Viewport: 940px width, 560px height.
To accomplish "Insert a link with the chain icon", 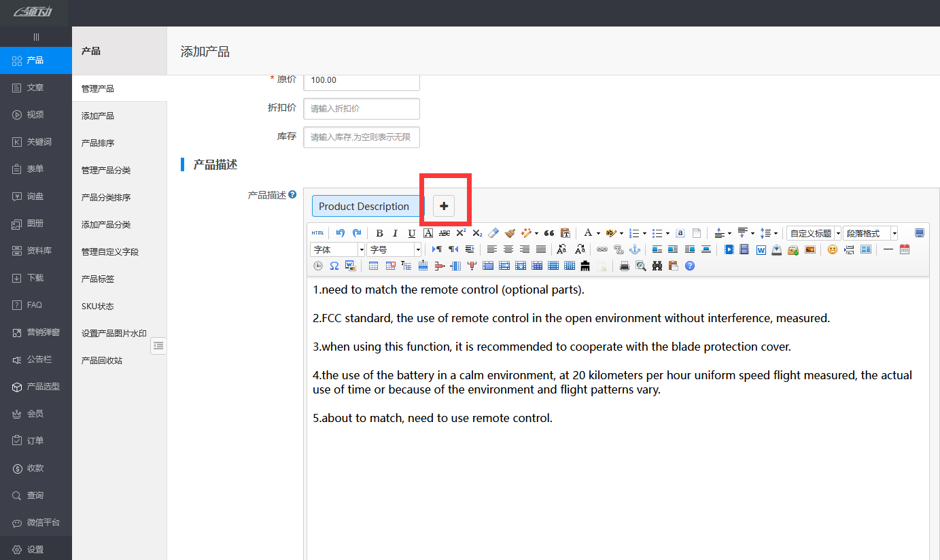I will click(x=602, y=249).
